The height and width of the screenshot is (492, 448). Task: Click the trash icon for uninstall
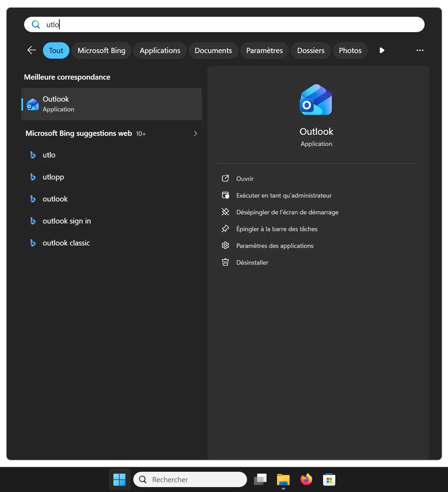pos(225,262)
